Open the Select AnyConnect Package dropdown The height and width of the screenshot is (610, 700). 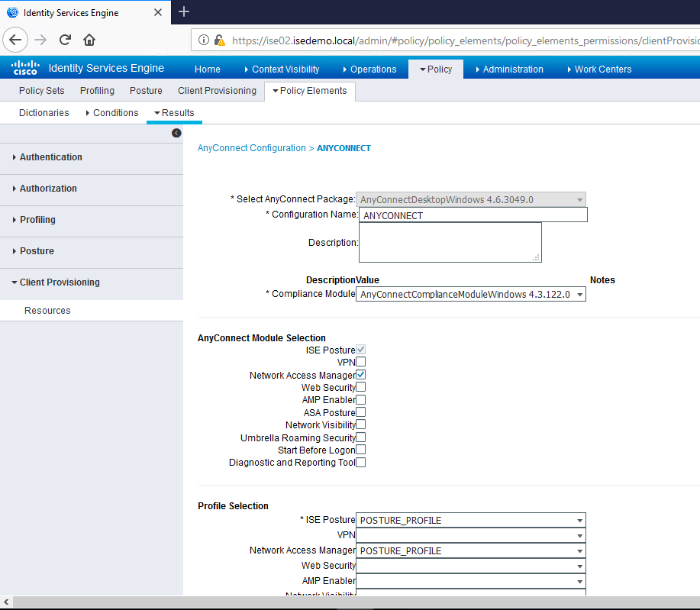point(471,199)
